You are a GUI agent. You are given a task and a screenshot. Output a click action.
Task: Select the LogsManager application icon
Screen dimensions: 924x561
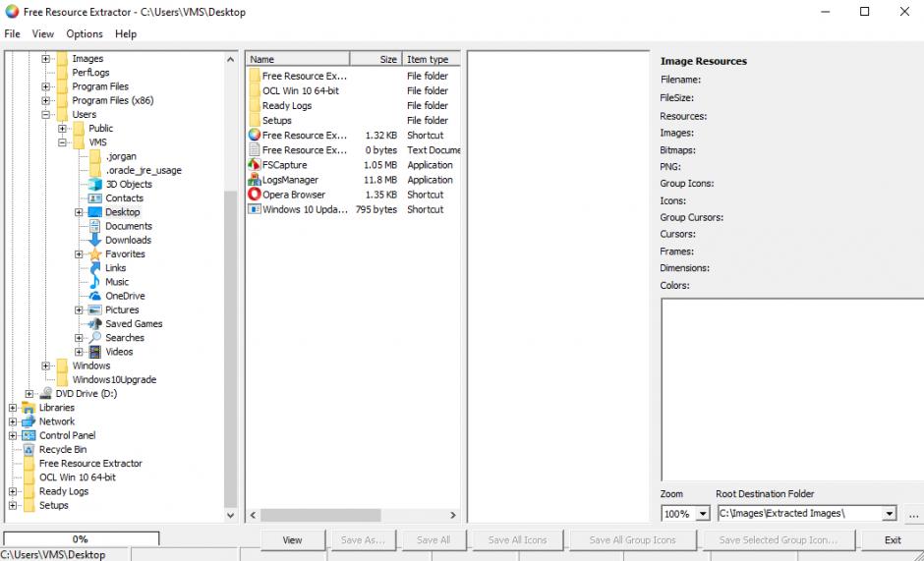coord(254,180)
